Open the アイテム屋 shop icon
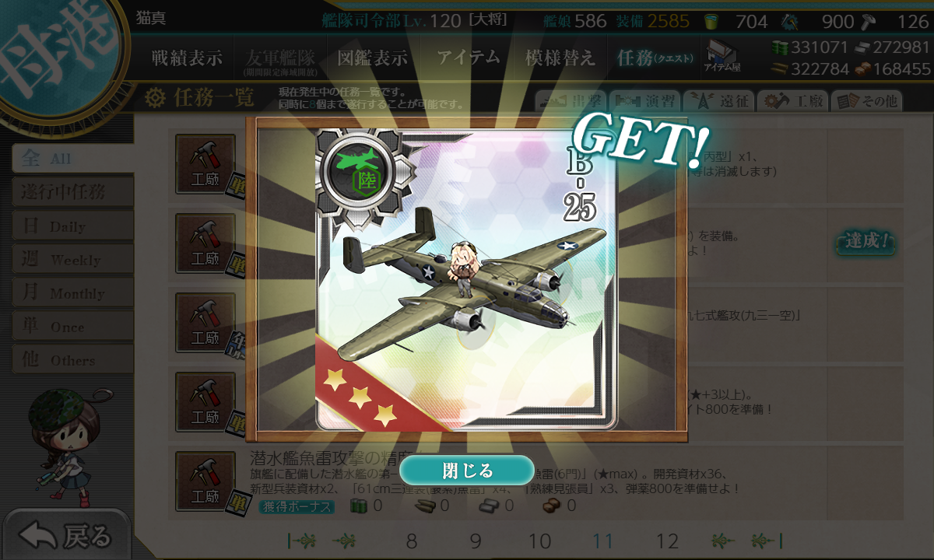Screen dimensions: 934x560 722,56
